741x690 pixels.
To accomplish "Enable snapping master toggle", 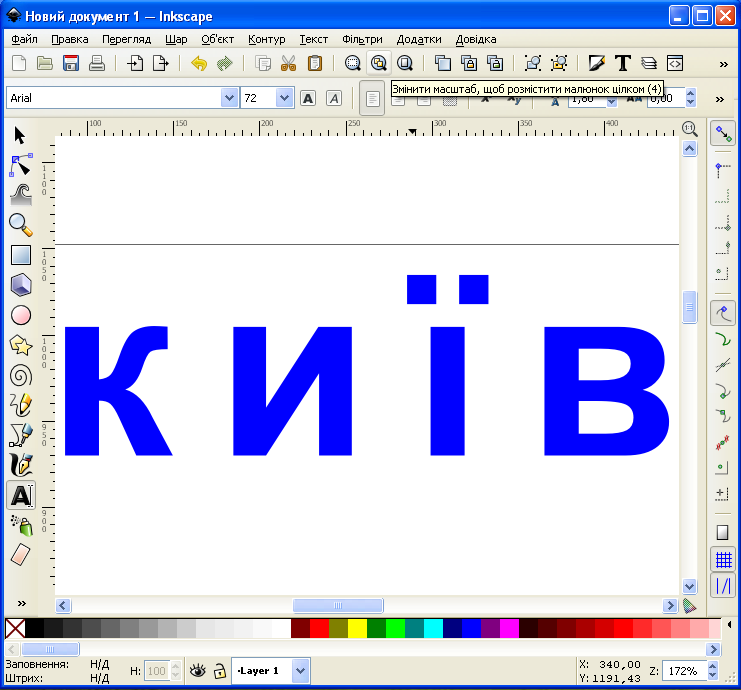I will coord(723,133).
